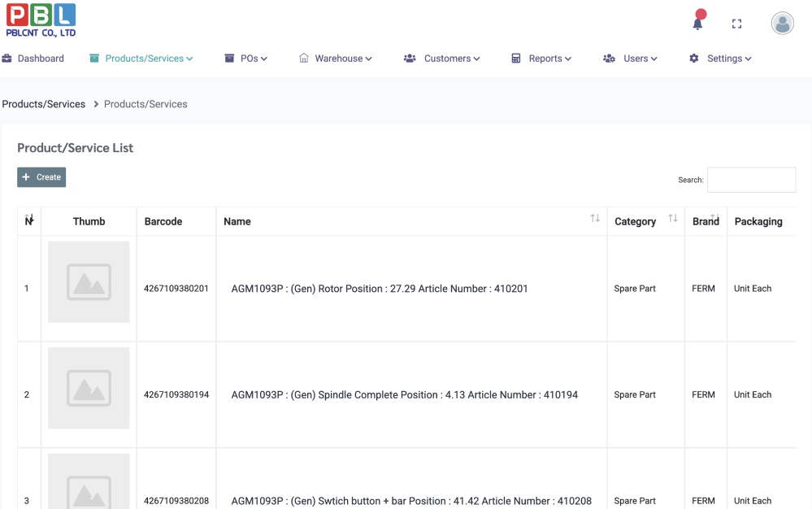Screen dimensions: 812x509
Task: Expand the Reports menu
Action: coord(541,59)
